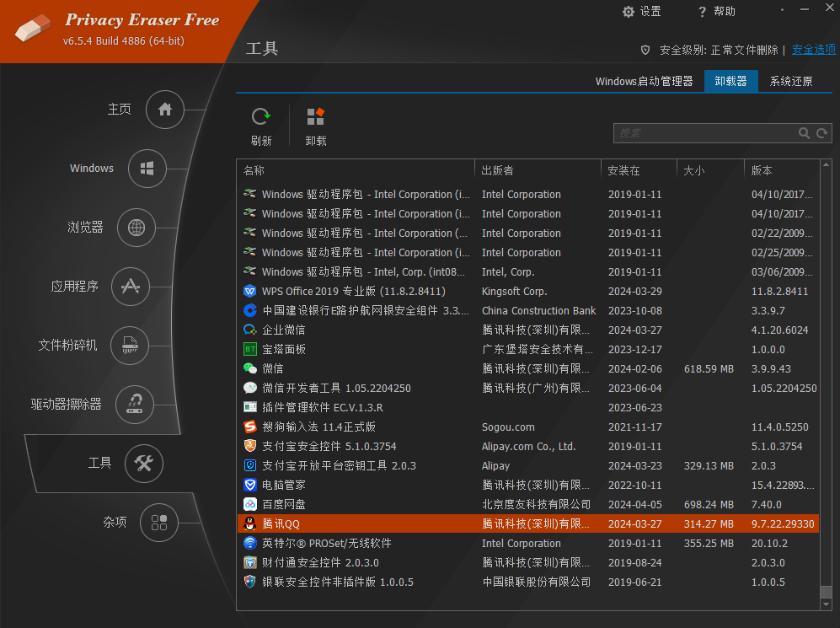The image size is (840, 628).
Task: Click the security level shield icon
Action: [645, 50]
